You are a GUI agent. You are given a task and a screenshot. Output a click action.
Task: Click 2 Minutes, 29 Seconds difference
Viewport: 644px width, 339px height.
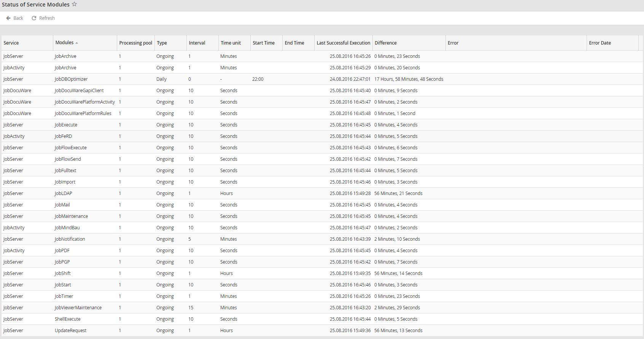[x=397, y=308]
